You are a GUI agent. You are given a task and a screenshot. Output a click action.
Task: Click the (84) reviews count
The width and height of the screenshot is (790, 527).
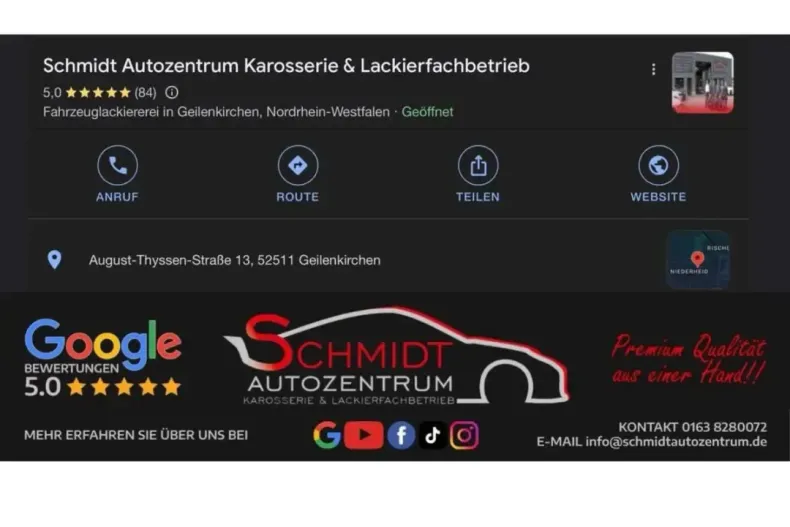146,93
